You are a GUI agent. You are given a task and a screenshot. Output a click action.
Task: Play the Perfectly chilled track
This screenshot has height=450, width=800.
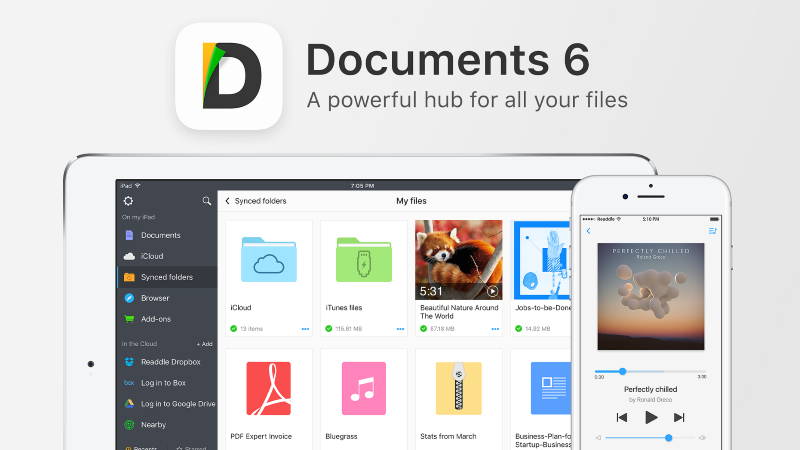coord(651,417)
